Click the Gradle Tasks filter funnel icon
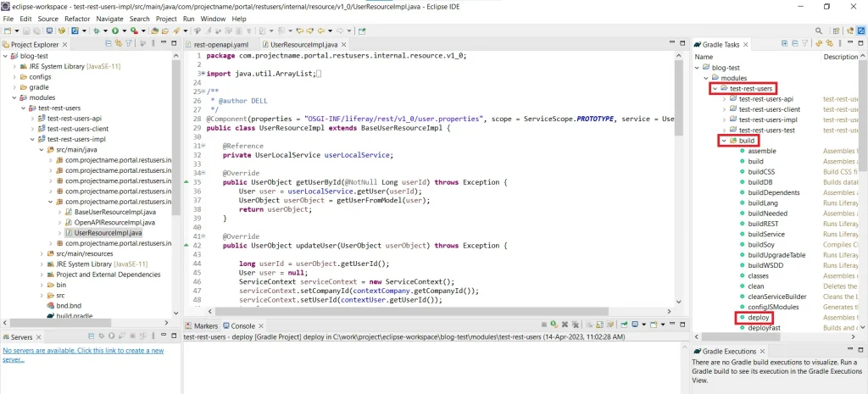 click(x=805, y=43)
